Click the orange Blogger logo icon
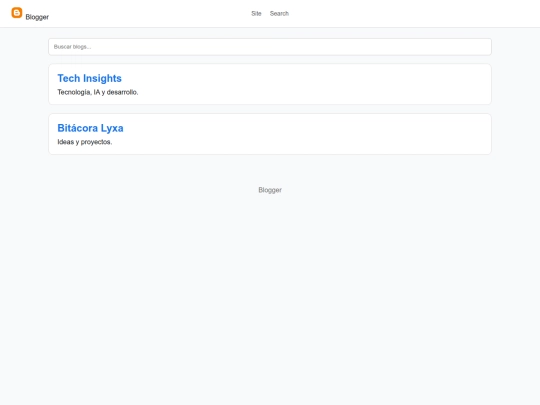The image size is (540, 405). coord(17,12)
